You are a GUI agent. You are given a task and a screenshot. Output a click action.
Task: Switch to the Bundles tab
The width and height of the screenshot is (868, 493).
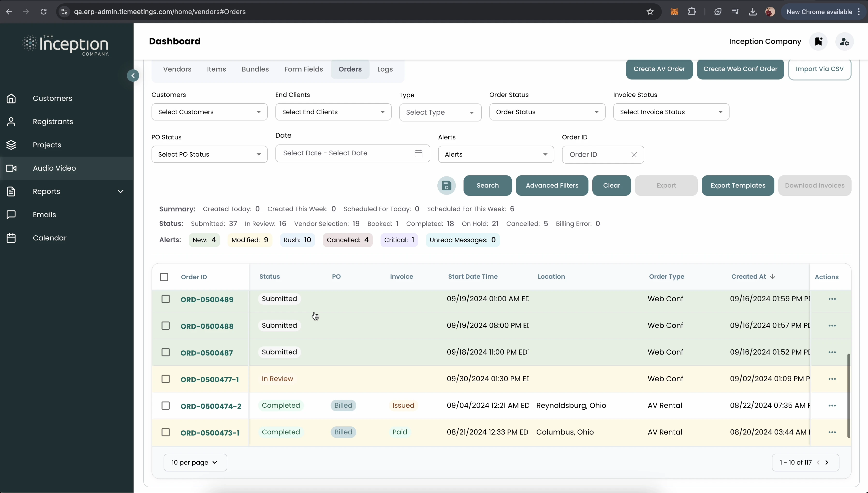click(255, 69)
